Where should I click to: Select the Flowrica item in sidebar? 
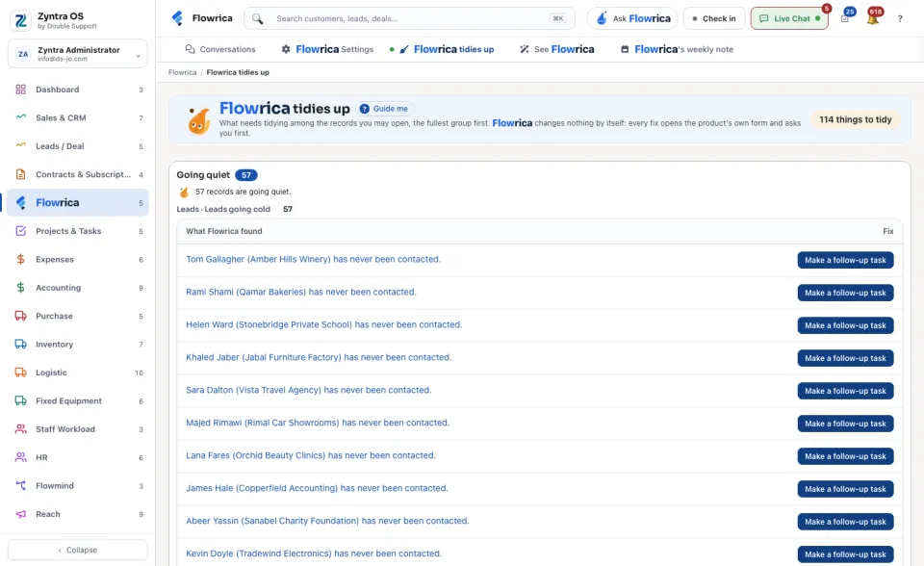tap(78, 203)
